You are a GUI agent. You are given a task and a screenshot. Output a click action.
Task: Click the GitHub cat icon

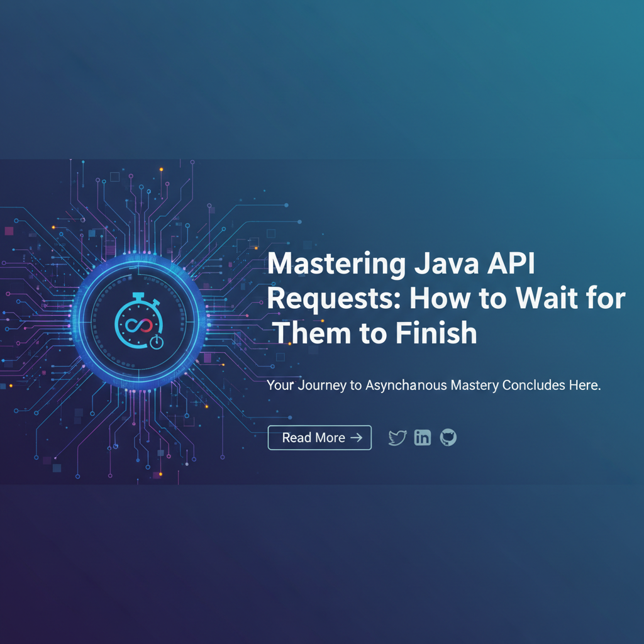coord(448,438)
